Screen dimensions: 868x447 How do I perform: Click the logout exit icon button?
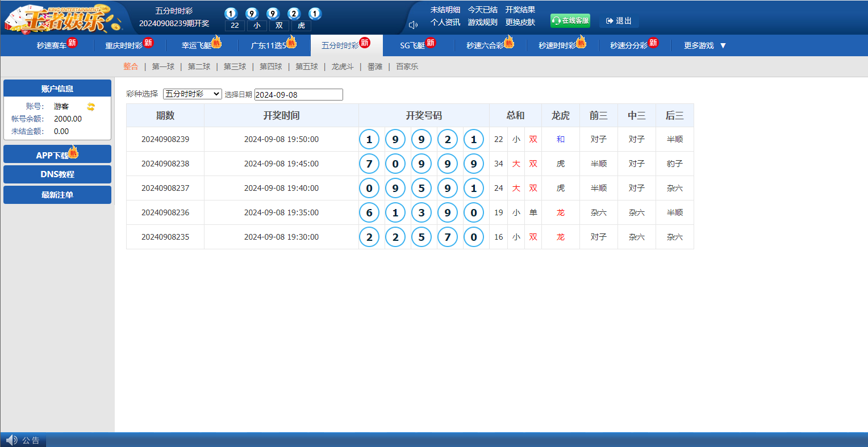tap(619, 21)
